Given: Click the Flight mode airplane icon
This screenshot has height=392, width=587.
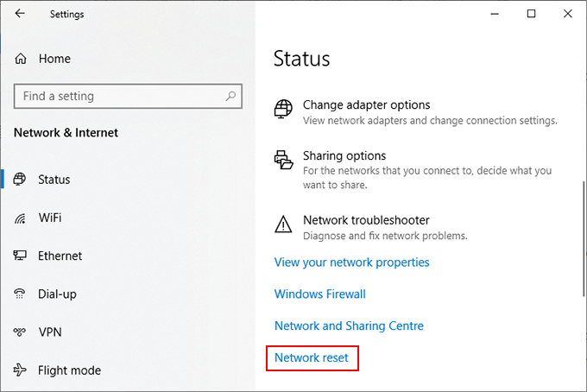Looking at the screenshot, I should [x=21, y=370].
